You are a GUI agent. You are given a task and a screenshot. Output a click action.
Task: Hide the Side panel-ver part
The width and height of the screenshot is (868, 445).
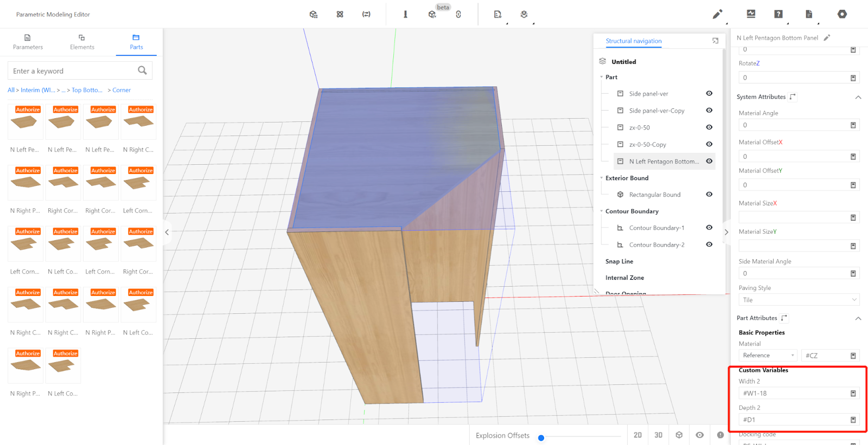709,93
